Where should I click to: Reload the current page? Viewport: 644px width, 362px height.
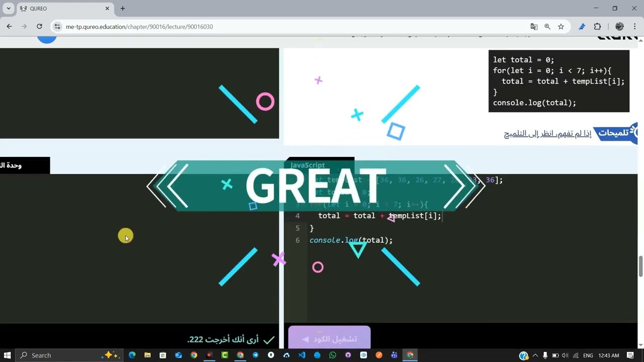[39, 27]
